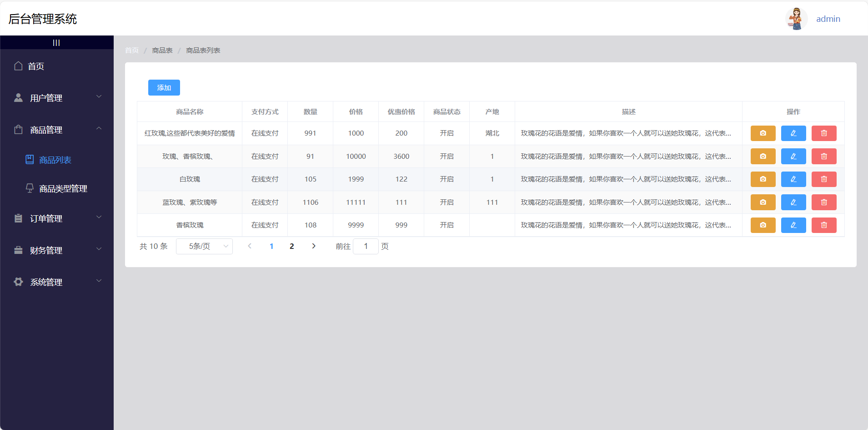Viewport: 868px width, 430px height.
Task: Click the 商品表列表 breadcrumb text
Action: 203,51
